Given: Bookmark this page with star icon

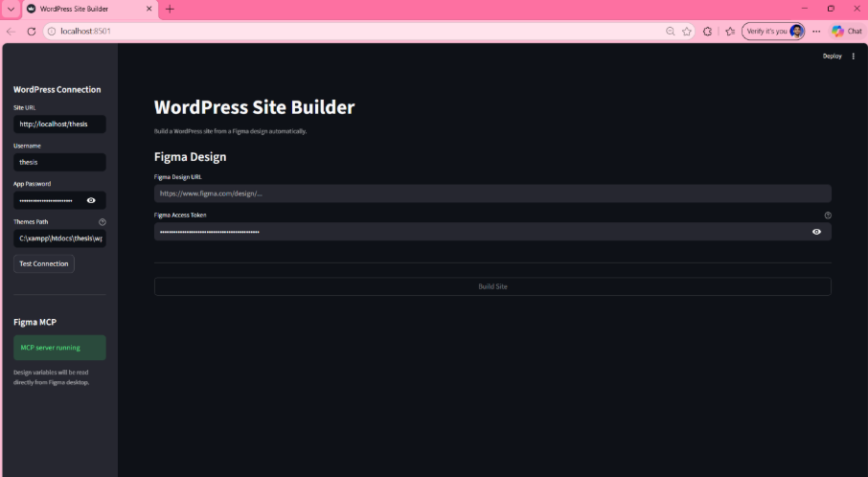Looking at the screenshot, I should pos(686,32).
